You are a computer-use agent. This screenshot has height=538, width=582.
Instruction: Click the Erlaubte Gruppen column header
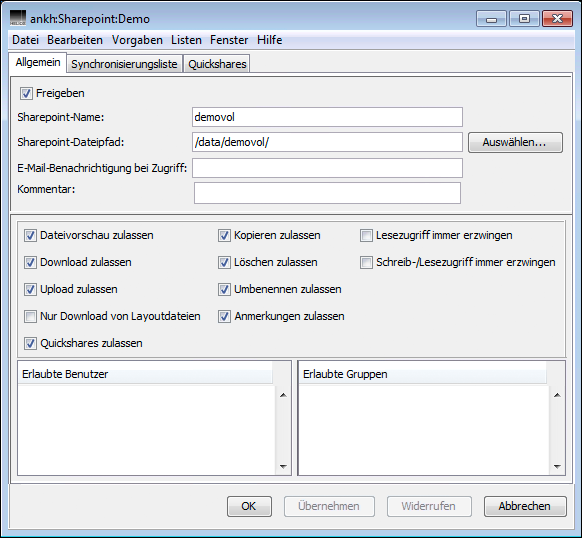(422, 374)
